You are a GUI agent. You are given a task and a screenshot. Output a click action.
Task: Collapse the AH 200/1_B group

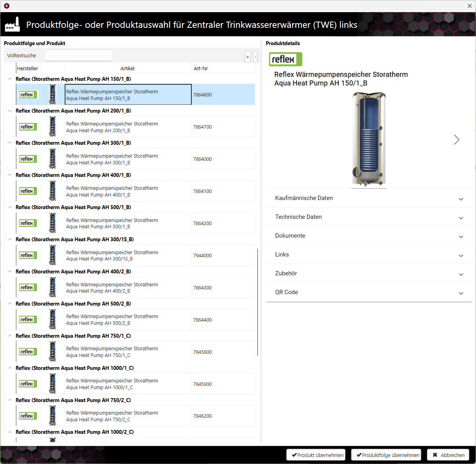pos(10,111)
